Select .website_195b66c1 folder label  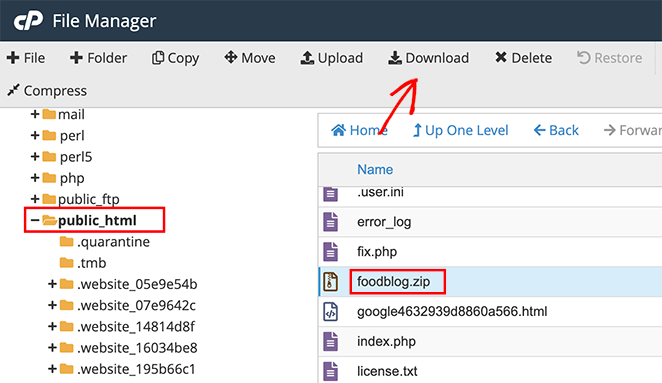tap(136, 369)
